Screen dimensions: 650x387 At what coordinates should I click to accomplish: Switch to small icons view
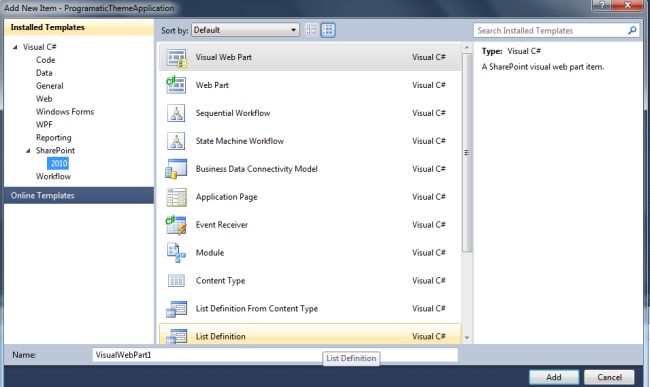(x=311, y=30)
